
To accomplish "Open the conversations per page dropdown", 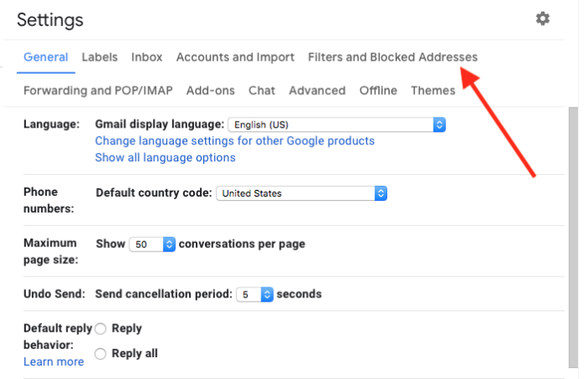I will point(152,245).
